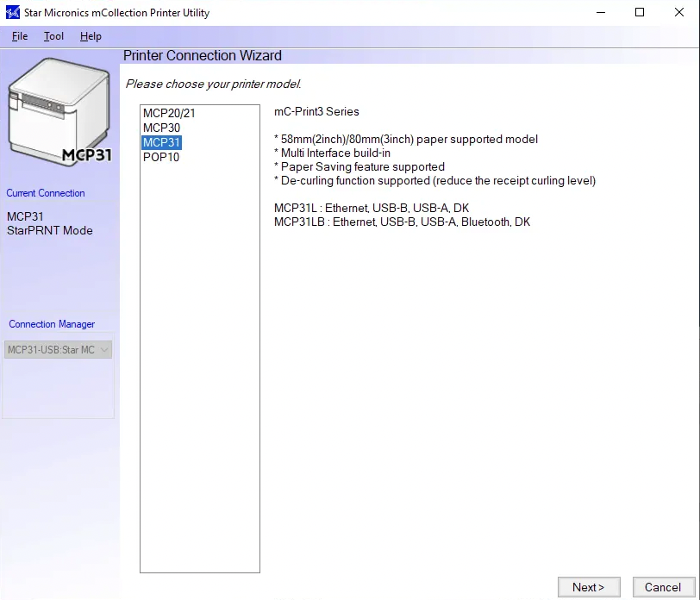This screenshot has height=600, width=700.
Task: Open the Help menu
Action: (90, 36)
